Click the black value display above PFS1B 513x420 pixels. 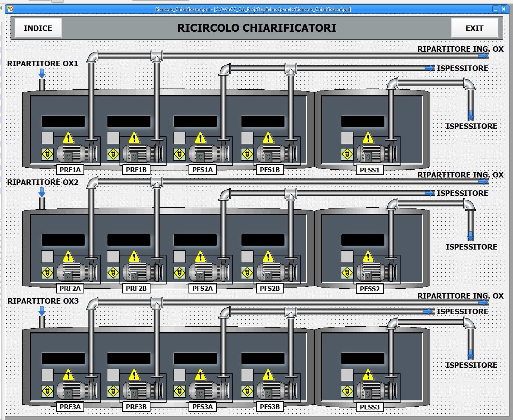pyautogui.click(x=263, y=121)
